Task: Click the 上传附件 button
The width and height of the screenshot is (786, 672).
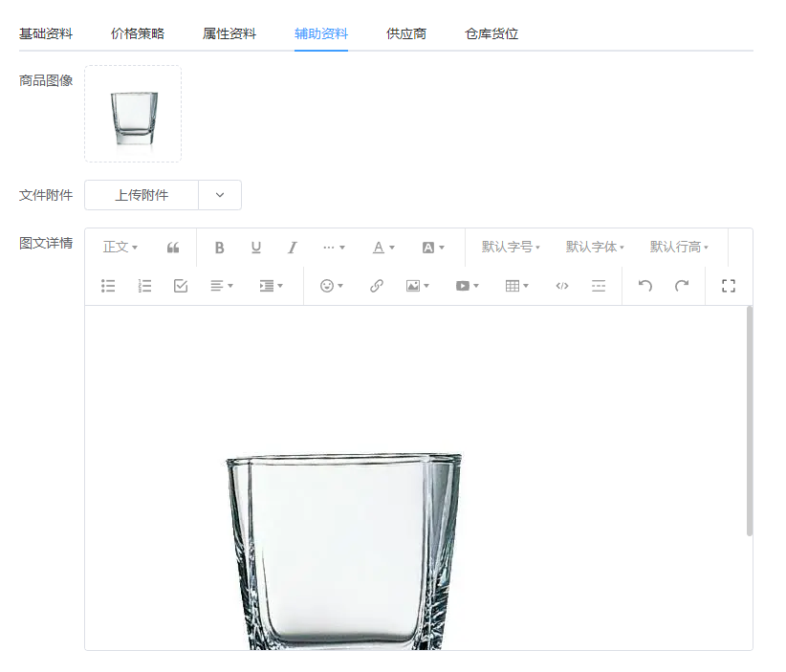Action: 142,195
